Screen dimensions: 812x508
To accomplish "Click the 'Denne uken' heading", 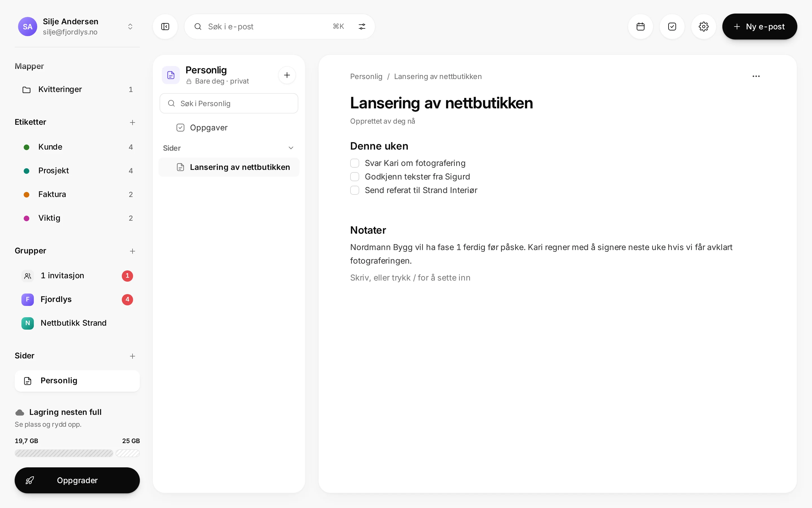I will pos(379,146).
